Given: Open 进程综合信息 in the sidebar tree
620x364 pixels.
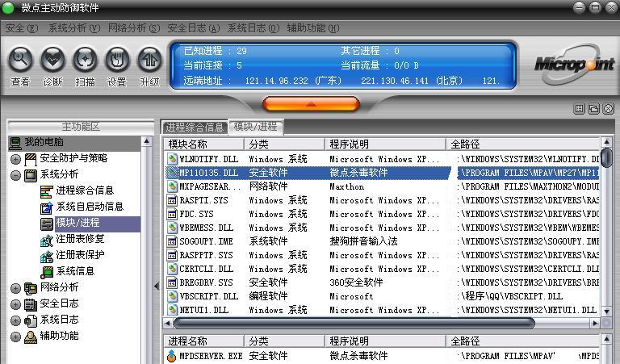Looking at the screenshot, I should (x=85, y=190).
